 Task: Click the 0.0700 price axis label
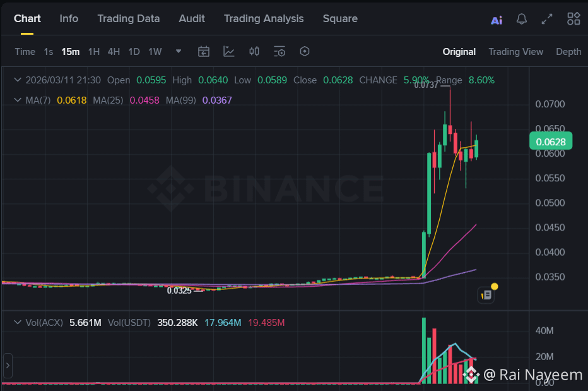tap(550, 104)
